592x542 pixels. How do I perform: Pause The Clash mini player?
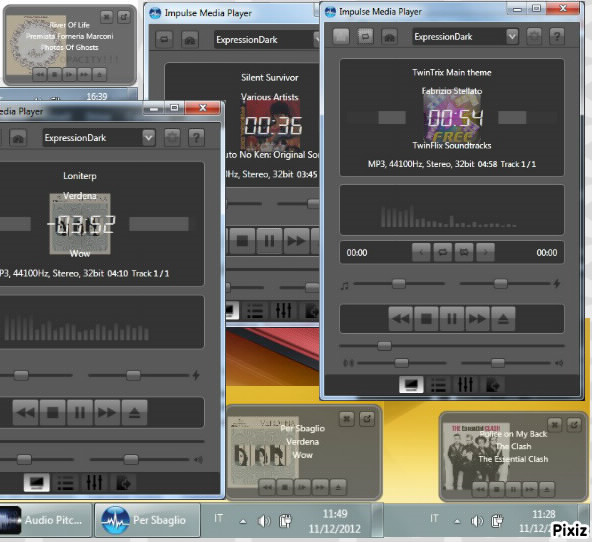tap(513, 490)
